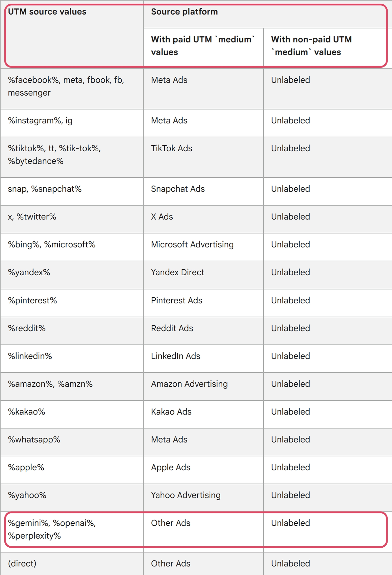Select the "Source platform" column header
The image size is (392, 575).
pos(268,14)
